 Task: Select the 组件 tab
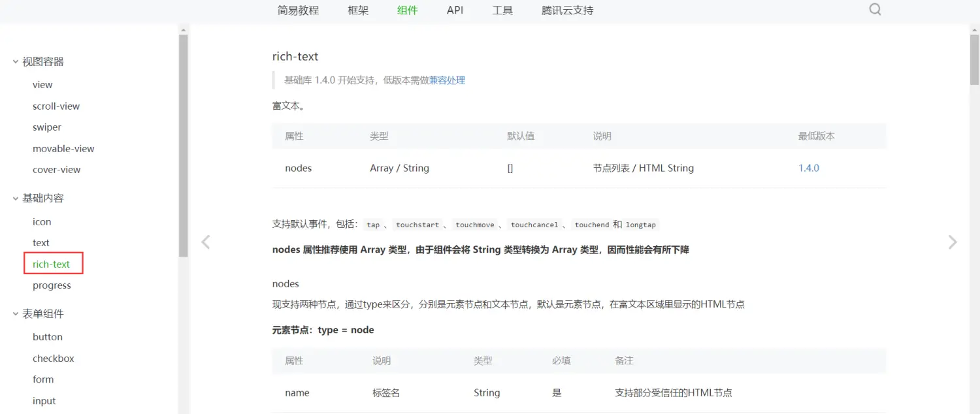407,10
